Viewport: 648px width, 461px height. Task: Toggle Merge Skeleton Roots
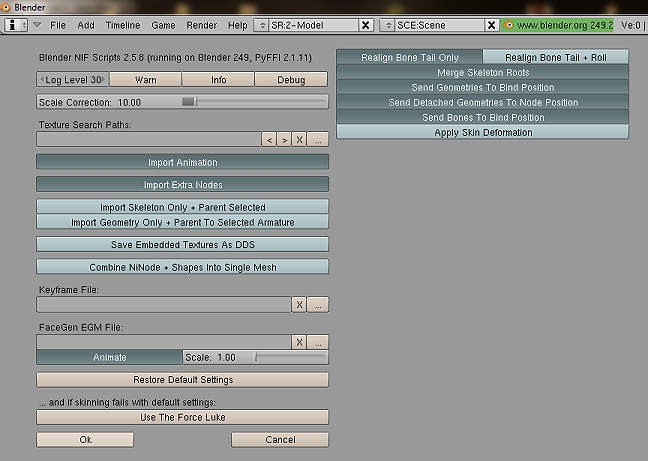pyautogui.click(x=483, y=72)
